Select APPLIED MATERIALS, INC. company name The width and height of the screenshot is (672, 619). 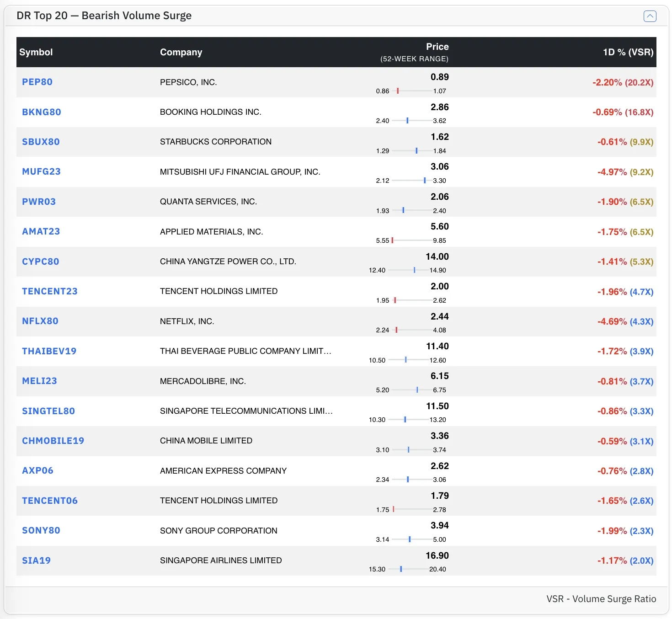pyautogui.click(x=212, y=232)
